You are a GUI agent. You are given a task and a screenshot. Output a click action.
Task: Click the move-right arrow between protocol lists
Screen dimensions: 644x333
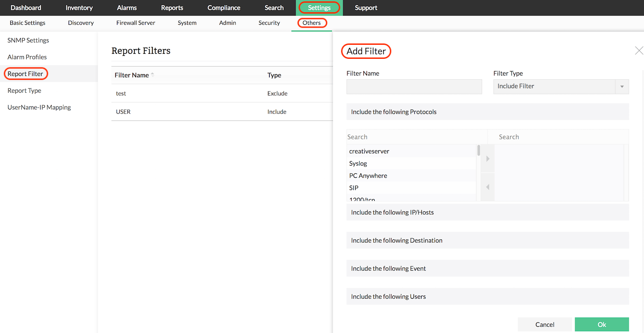(x=488, y=159)
